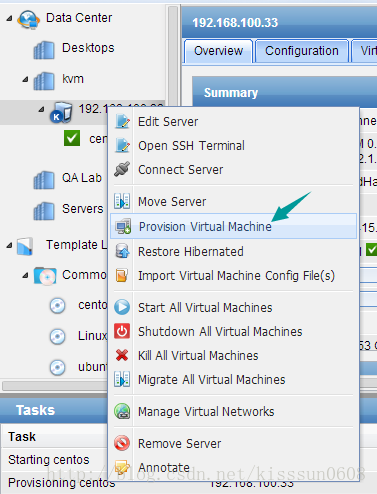Select Move Server menu entry

[x=234, y=202]
